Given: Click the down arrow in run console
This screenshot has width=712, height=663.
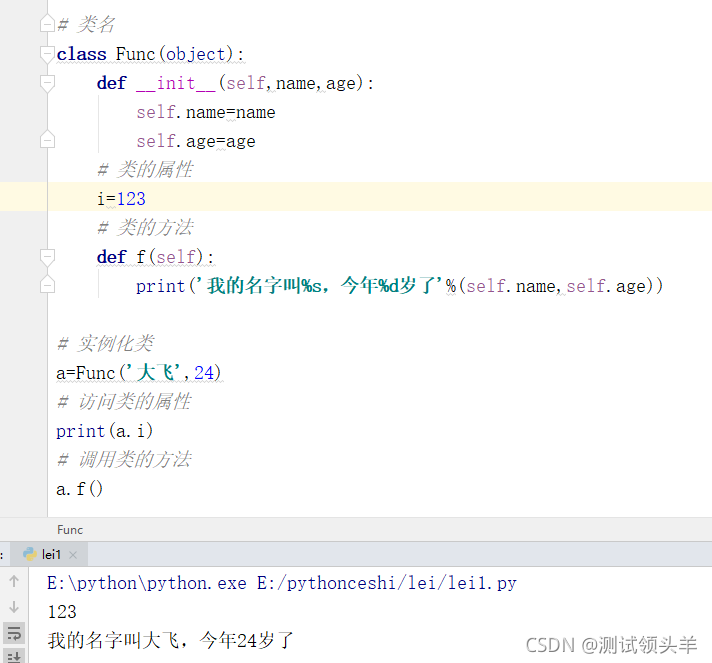Looking at the screenshot, I should pyautogui.click(x=14, y=607).
